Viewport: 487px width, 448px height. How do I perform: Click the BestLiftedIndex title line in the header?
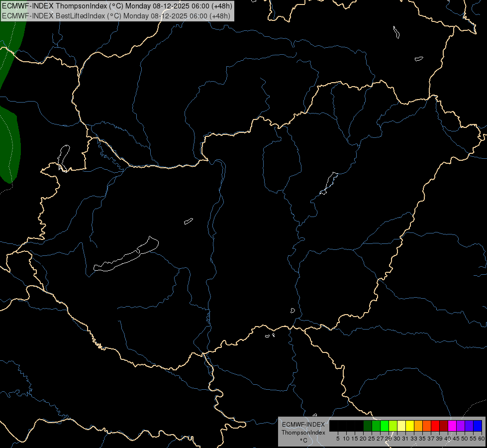click(x=116, y=16)
